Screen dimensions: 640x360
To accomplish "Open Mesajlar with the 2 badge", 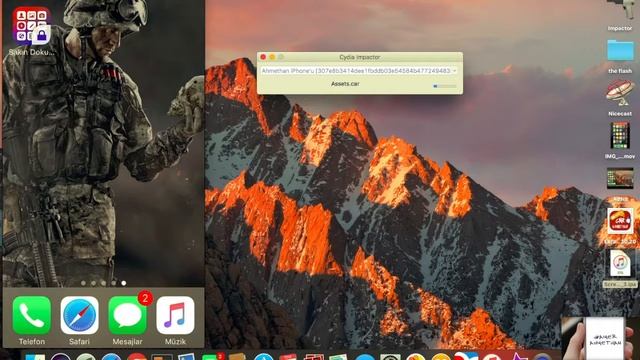I will [x=128, y=316].
